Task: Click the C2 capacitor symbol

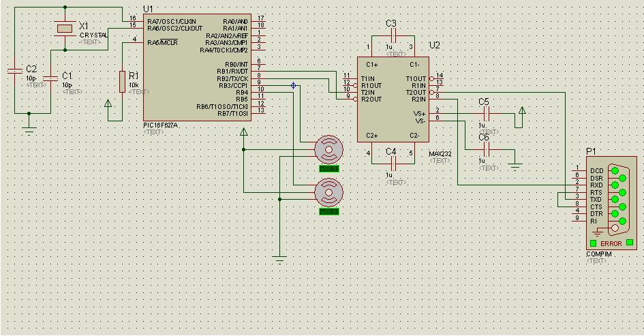Action: (x=14, y=71)
